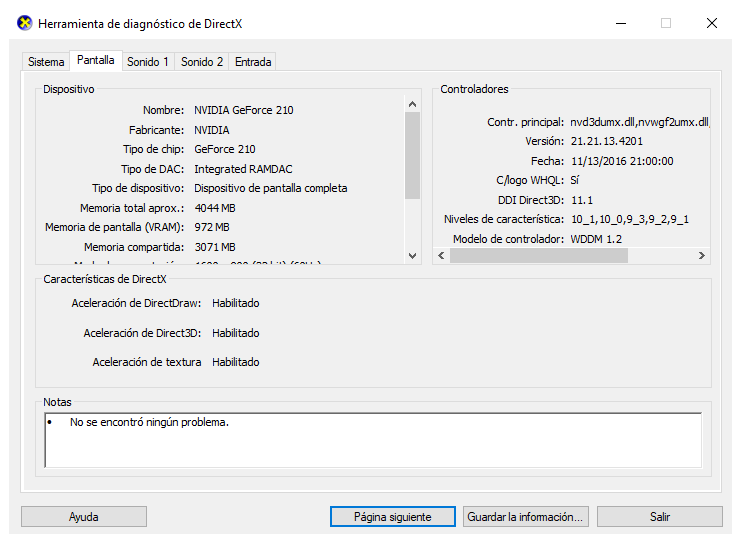The image size is (750, 534).
Task: Click the 'Integrated RAMDAC' value
Action: (243, 169)
